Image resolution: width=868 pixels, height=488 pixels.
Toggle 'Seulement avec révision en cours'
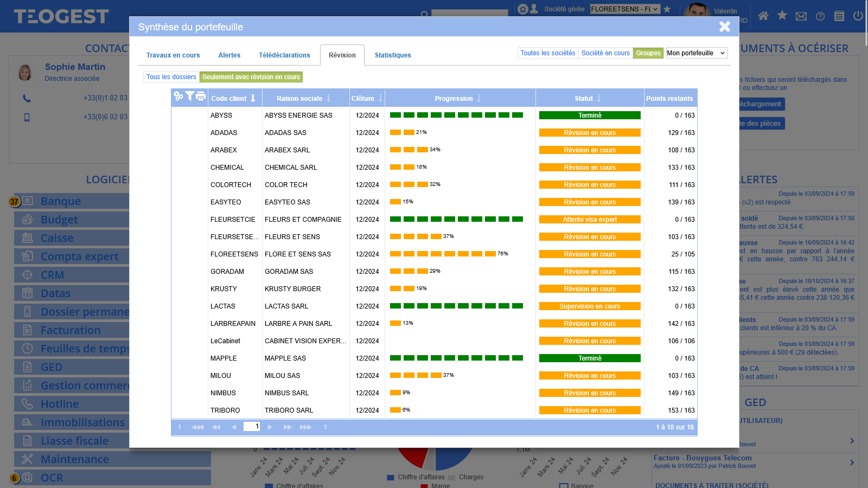pos(251,77)
